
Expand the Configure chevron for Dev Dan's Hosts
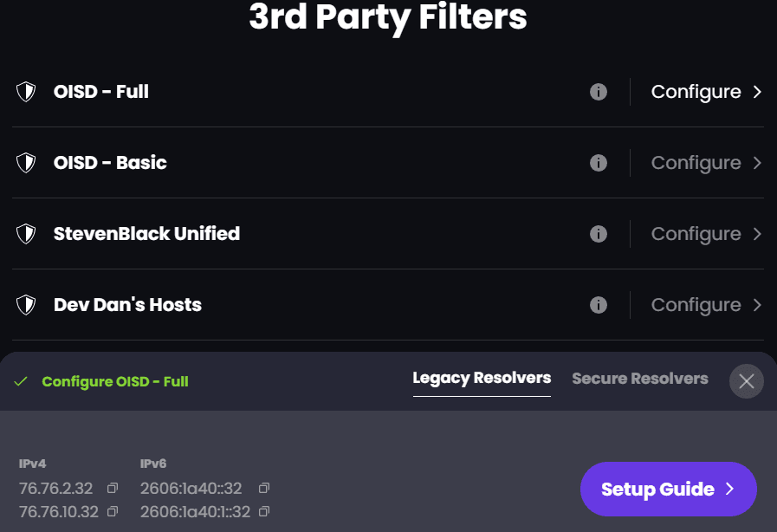tap(756, 305)
